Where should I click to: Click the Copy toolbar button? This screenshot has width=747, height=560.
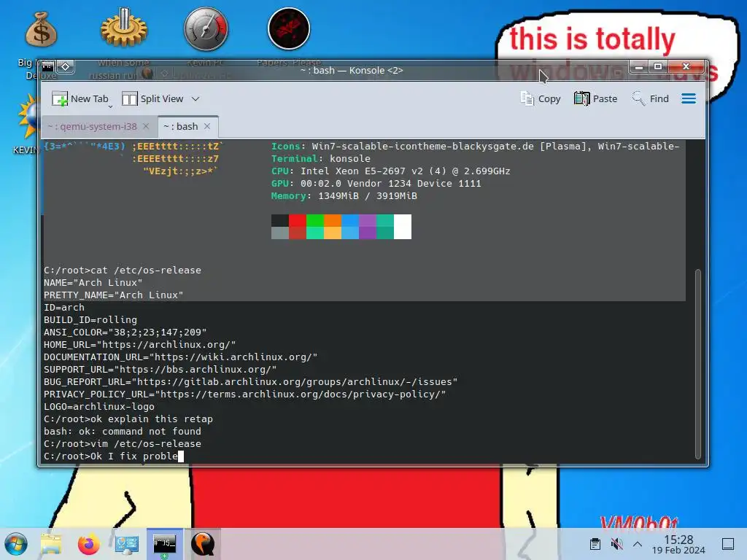tap(541, 98)
